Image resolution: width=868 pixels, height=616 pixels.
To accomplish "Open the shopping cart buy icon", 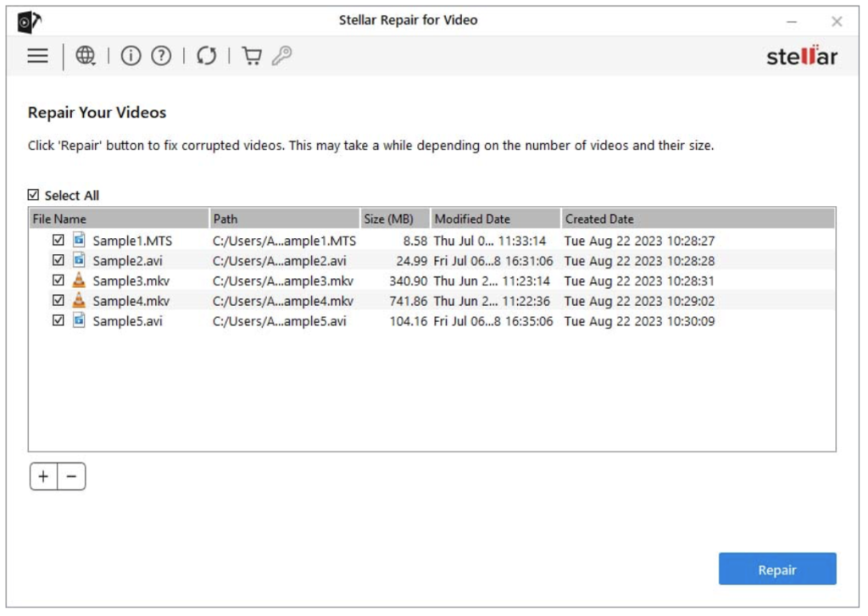I will click(x=252, y=56).
